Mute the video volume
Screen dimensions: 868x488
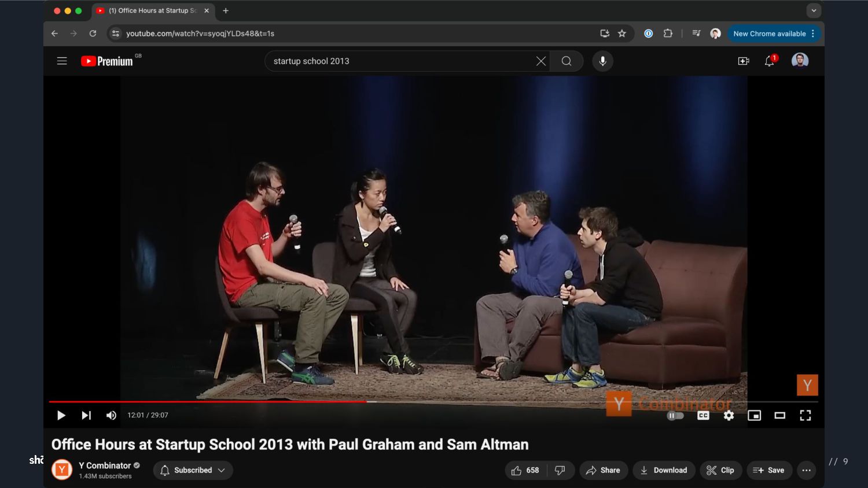tap(111, 415)
